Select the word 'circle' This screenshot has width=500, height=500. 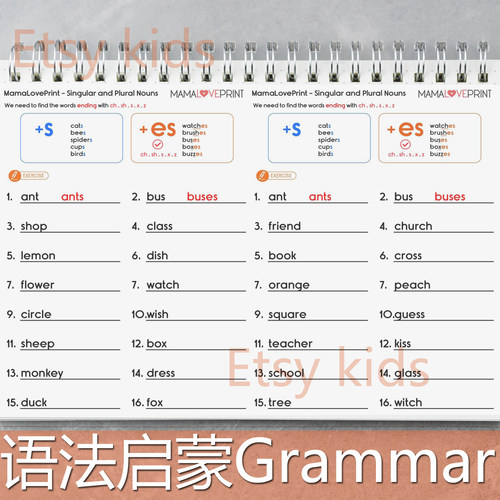tap(36, 314)
